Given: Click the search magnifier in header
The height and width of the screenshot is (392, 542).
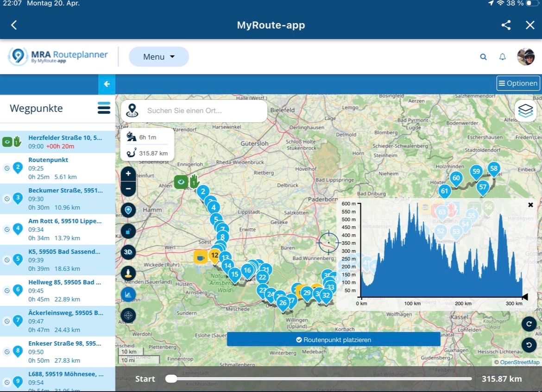Looking at the screenshot, I should pyautogui.click(x=483, y=57).
